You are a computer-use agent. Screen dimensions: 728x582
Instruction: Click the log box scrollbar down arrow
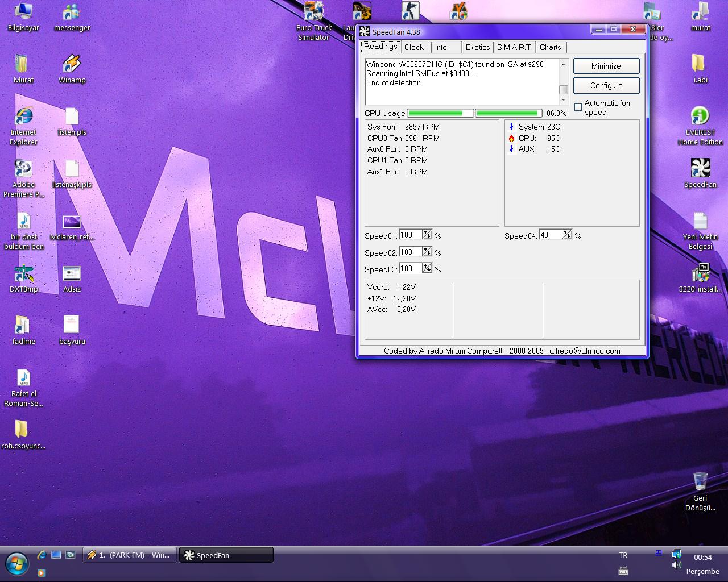[x=564, y=100]
